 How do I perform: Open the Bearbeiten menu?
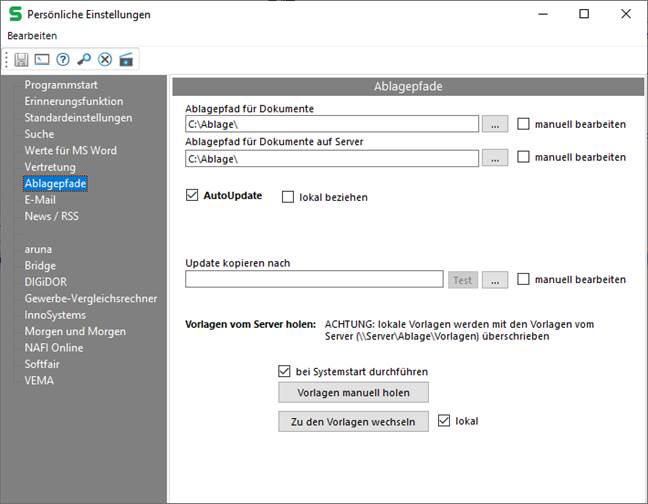click(32, 35)
